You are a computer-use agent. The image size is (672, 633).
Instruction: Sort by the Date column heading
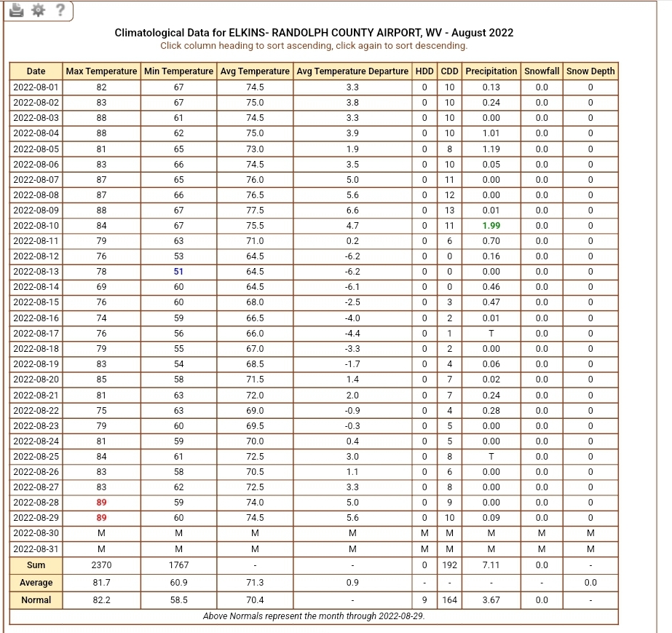coord(36,71)
